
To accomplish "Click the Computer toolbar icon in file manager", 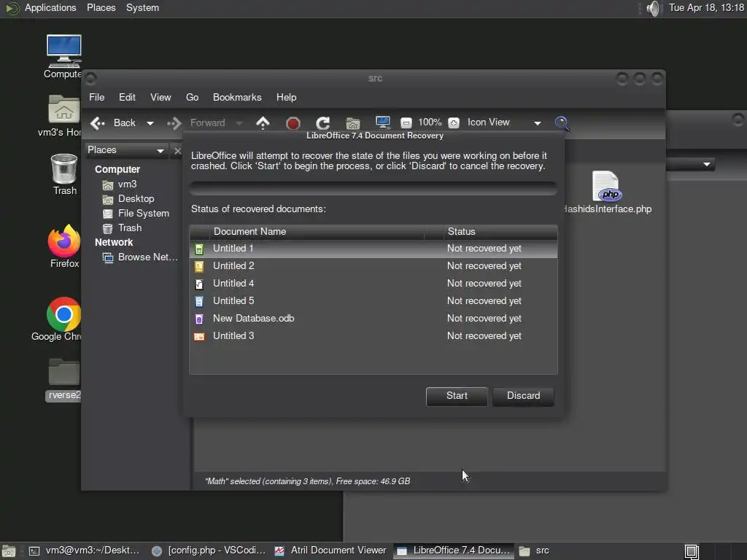I will click(x=382, y=122).
